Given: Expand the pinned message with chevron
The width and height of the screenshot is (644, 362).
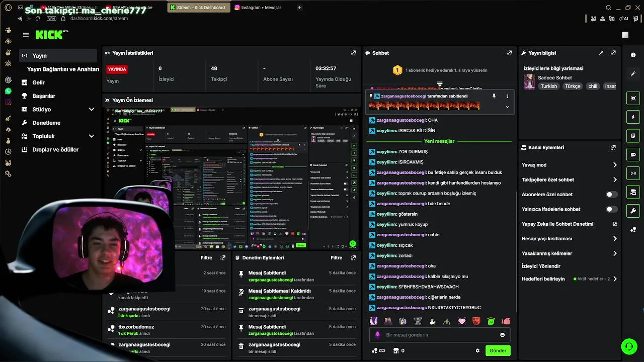Looking at the screenshot, I should [x=507, y=107].
